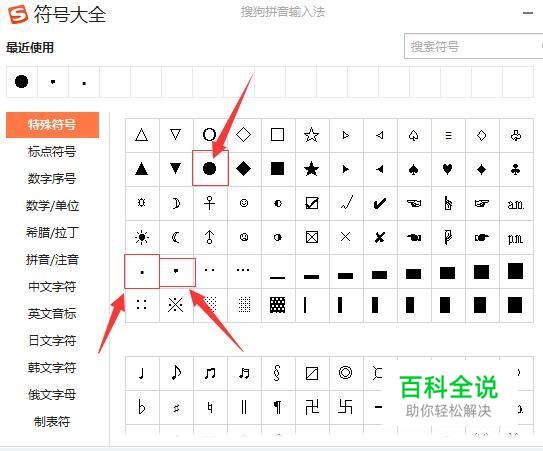The image size is (543, 451).
Task: Insert the smiling face symbol
Action: click(243, 203)
